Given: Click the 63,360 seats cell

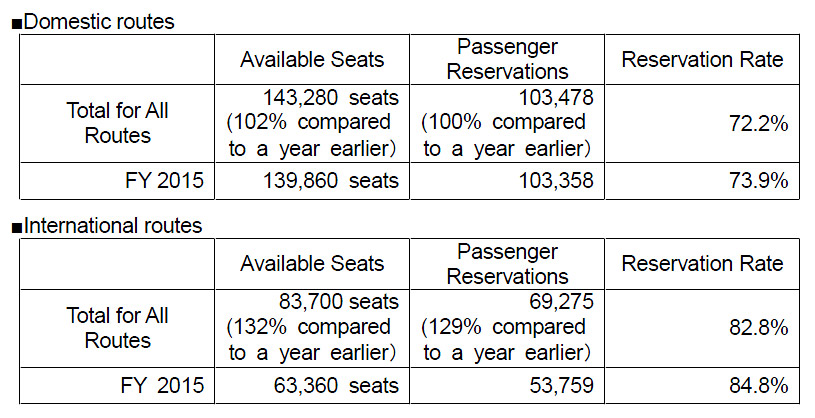Looking at the screenshot, I should click(x=312, y=385).
